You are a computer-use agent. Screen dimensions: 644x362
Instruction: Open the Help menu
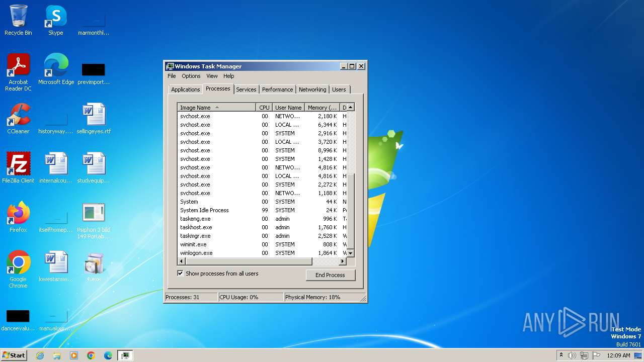[x=229, y=76]
